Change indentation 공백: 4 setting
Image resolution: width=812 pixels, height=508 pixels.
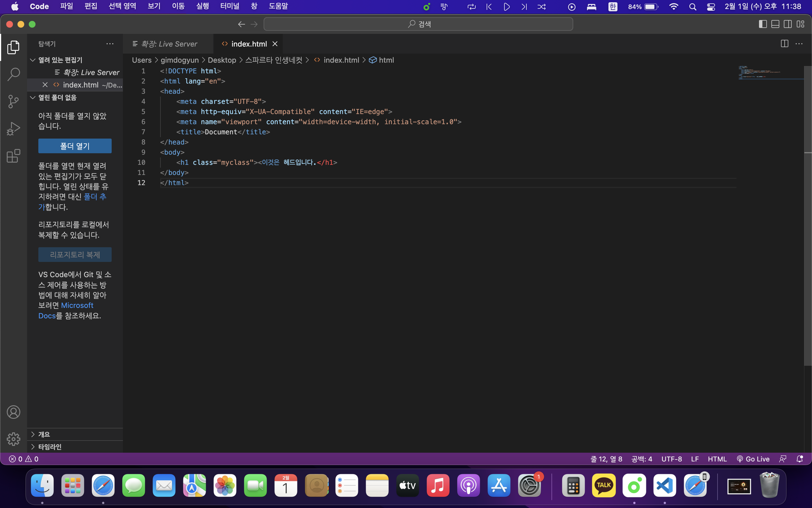point(641,459)
